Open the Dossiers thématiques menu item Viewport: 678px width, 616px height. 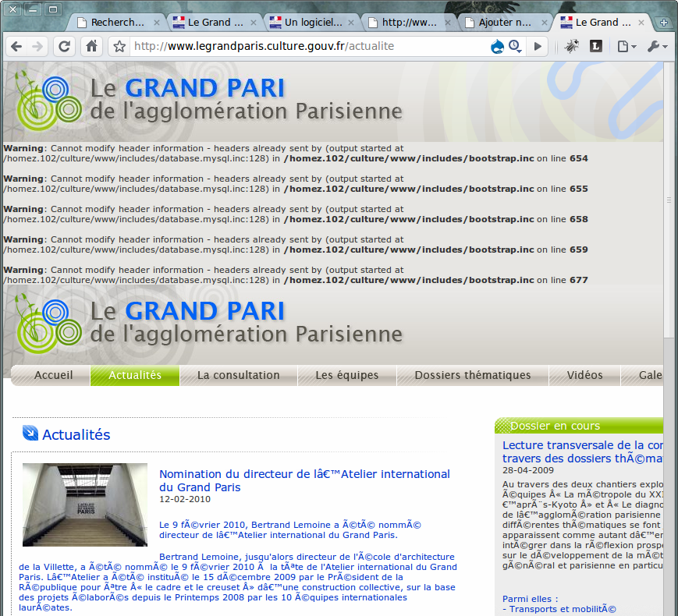(x=473, y=375)
